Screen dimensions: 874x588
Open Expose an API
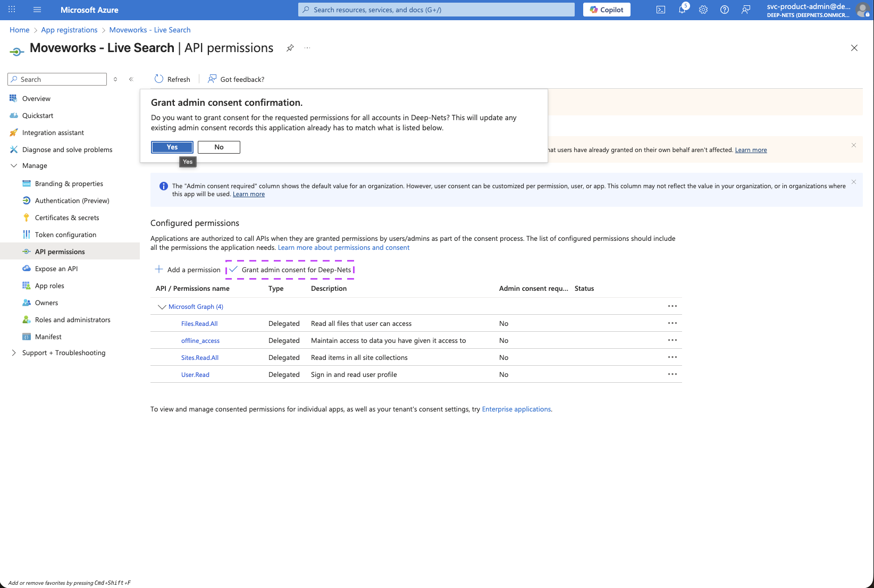click(x=56, y=268)
